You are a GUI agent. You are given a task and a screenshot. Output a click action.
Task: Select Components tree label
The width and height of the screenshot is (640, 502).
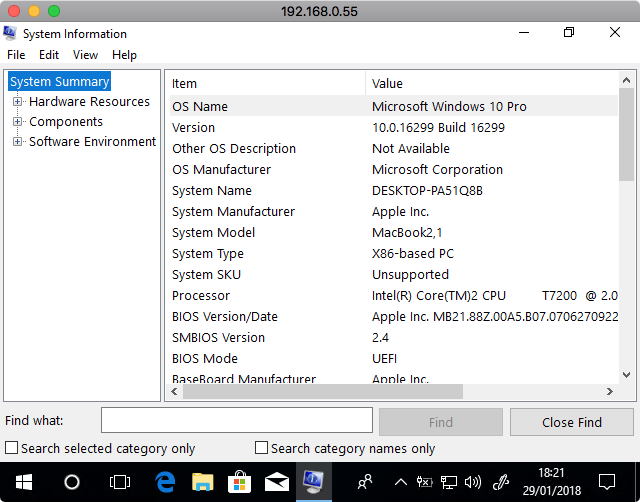click(x=66, y=122)
